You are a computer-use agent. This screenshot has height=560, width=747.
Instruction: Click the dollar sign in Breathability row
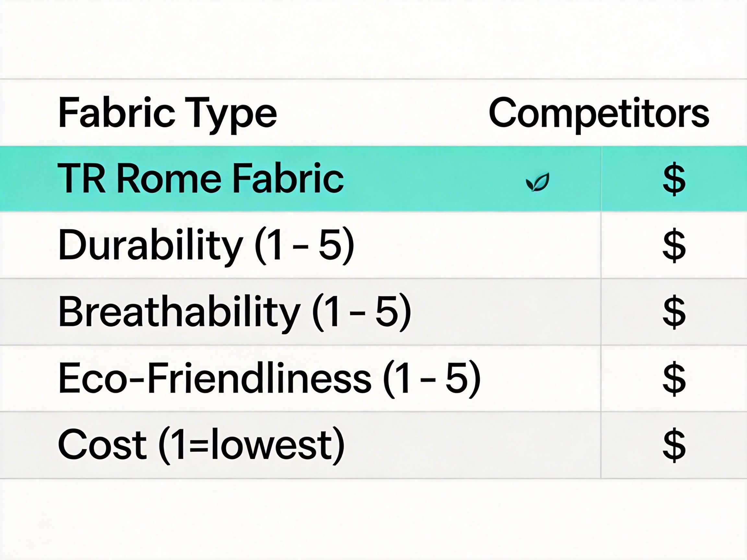click(674, 311)
